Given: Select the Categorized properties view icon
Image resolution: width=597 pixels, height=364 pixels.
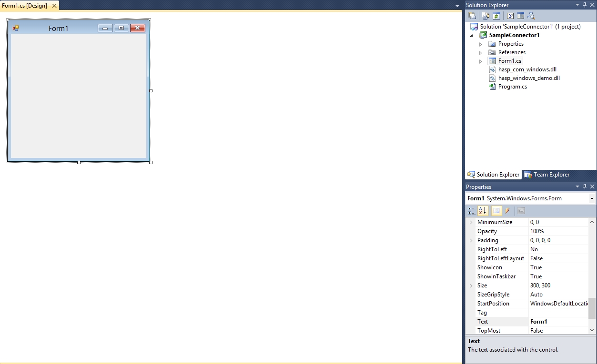Looking at the screenshot, I should [471, 211].
